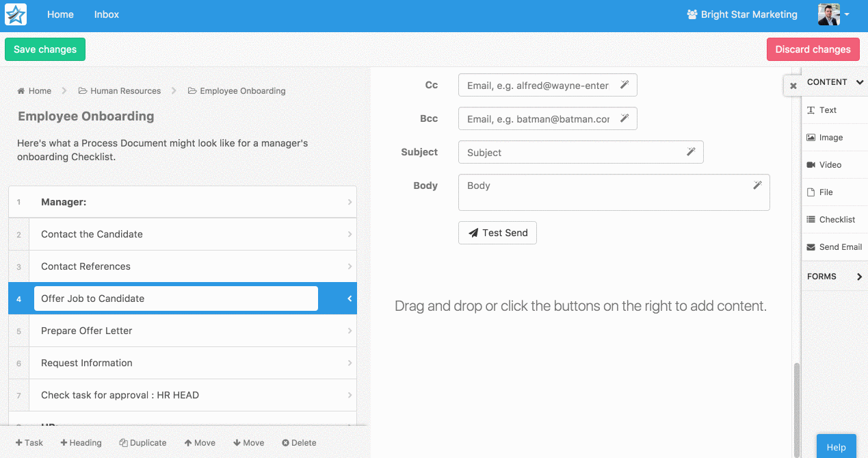This screenshot has width=868, height=458.
Task: Select the Prepare Offer Letter task
Action: (87, 331)
